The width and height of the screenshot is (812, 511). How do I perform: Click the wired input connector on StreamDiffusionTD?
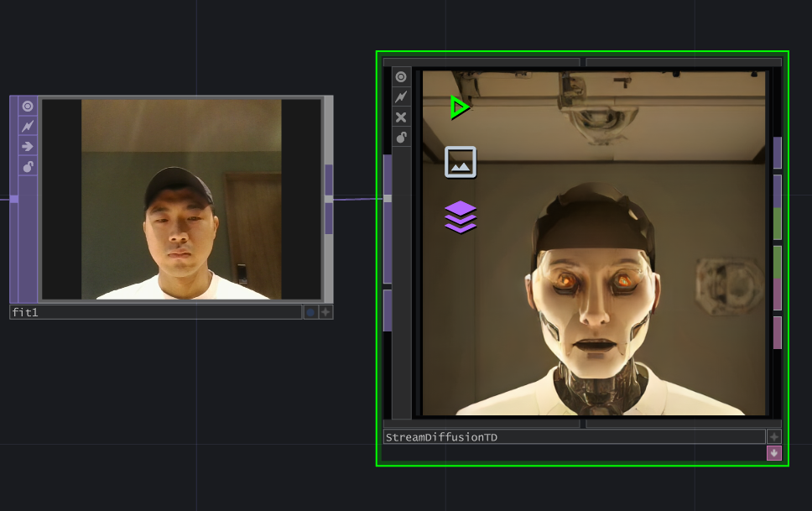pos(388,199)
